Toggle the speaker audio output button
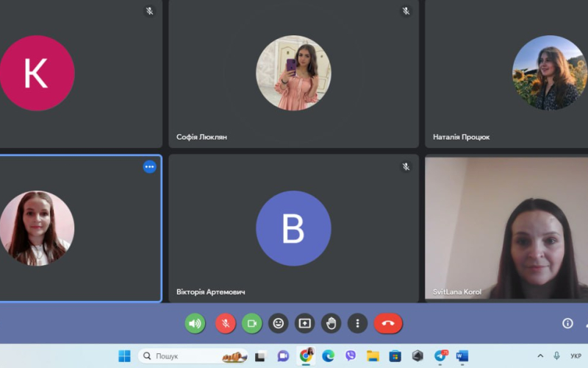 [195, 323]
